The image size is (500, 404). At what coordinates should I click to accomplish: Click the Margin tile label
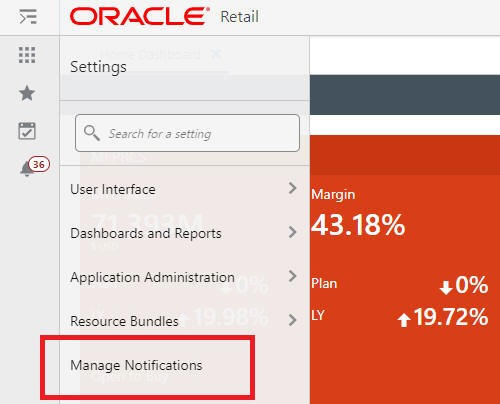pos(333,195)
